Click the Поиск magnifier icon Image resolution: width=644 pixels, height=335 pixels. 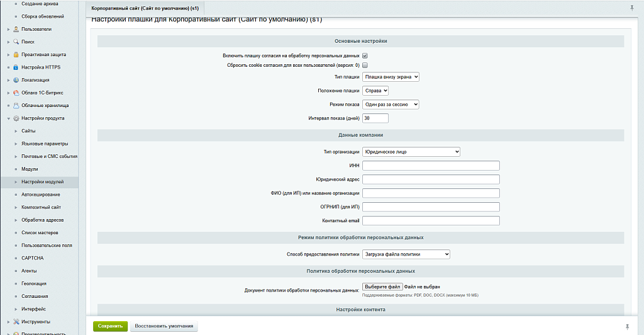click(16, 42)
